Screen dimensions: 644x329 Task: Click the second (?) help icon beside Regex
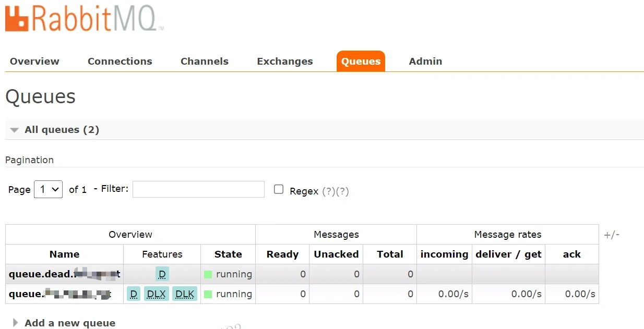pos(342,191)
